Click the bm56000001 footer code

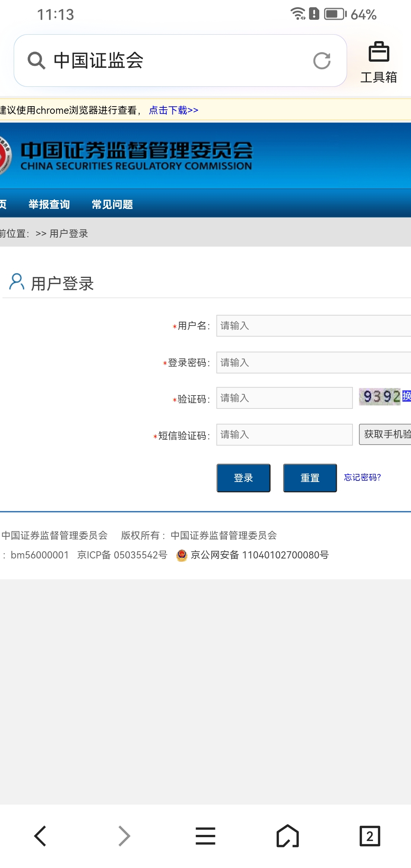(40, 555)
